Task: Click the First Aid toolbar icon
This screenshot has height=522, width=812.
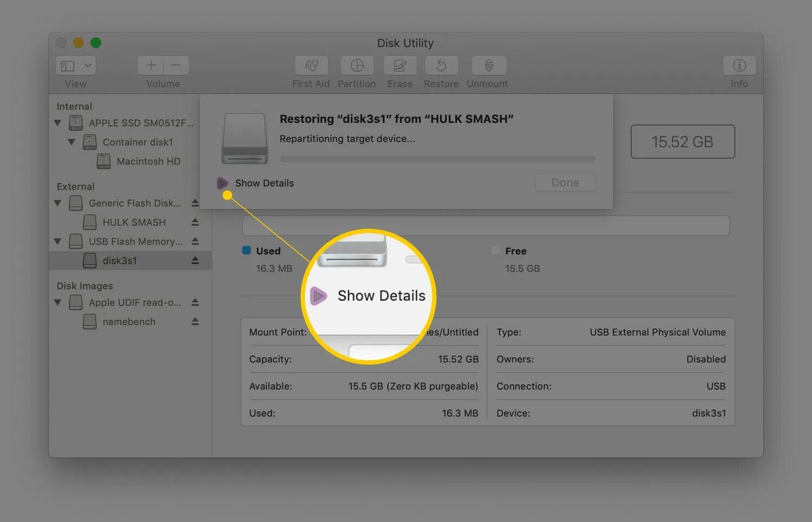Action: 311,66
